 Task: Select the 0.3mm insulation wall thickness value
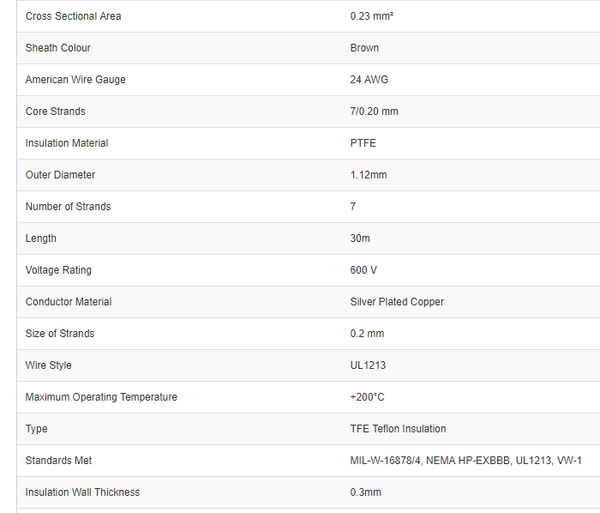(x=365, y=492)
